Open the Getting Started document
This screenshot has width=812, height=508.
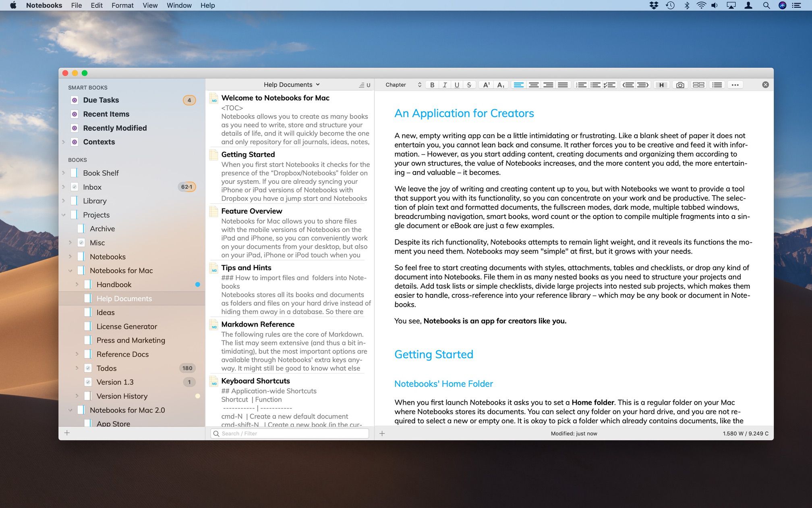(290, 176)
